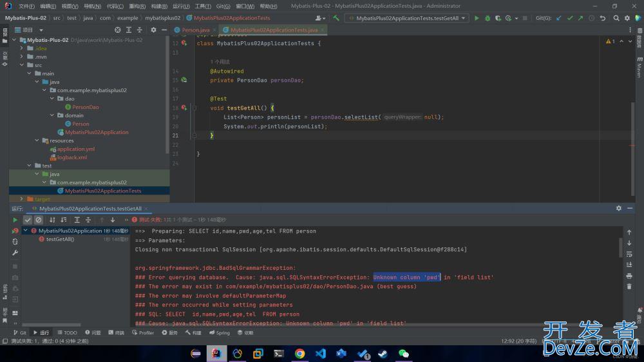Click the src breadcrumb in the navigation bar

click(57, 18)
